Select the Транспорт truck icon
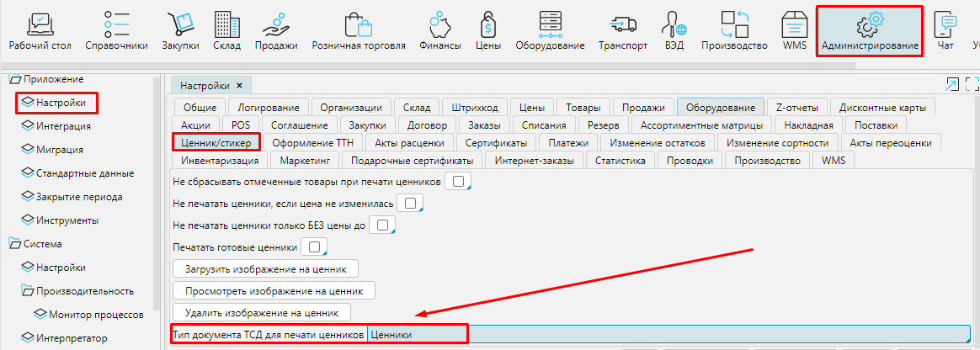 coord(623,24)
